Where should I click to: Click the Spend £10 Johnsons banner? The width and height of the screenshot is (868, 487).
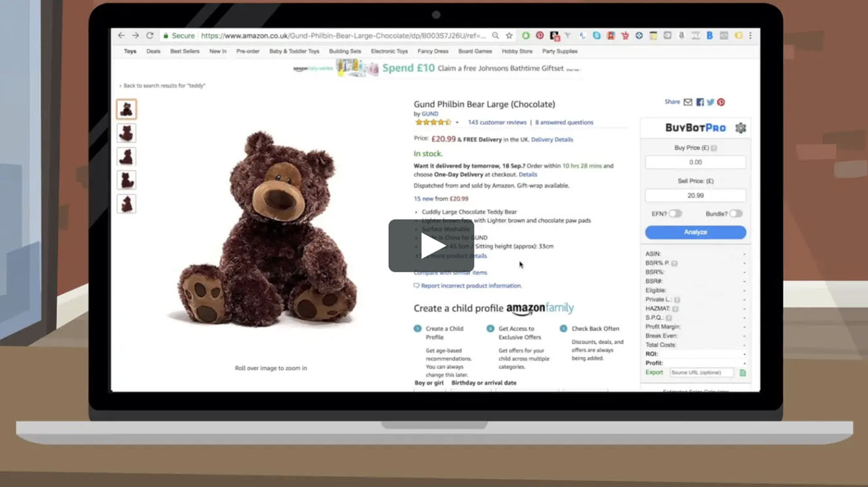436,68
